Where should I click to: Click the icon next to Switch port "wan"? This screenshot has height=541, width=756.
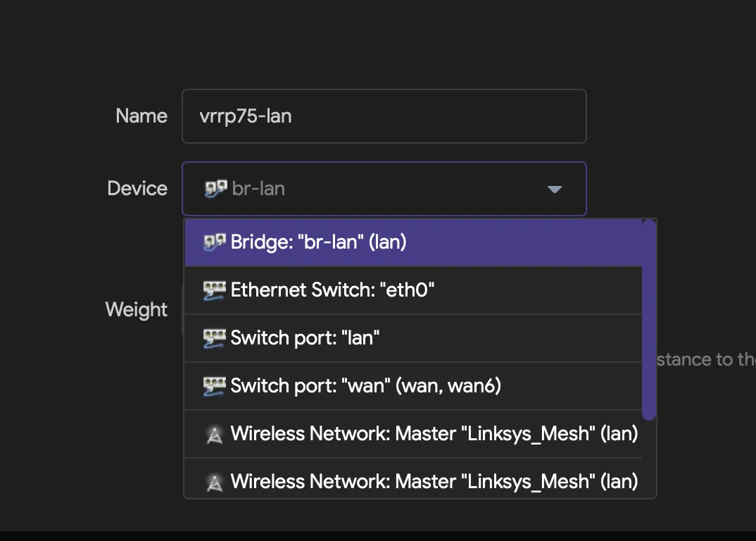[x=214, y=386]
